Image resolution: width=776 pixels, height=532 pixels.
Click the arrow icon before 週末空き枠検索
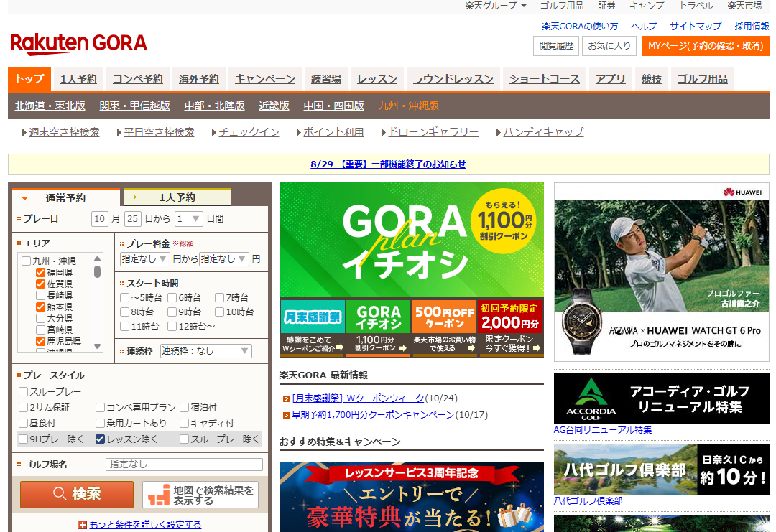[24, 133]
